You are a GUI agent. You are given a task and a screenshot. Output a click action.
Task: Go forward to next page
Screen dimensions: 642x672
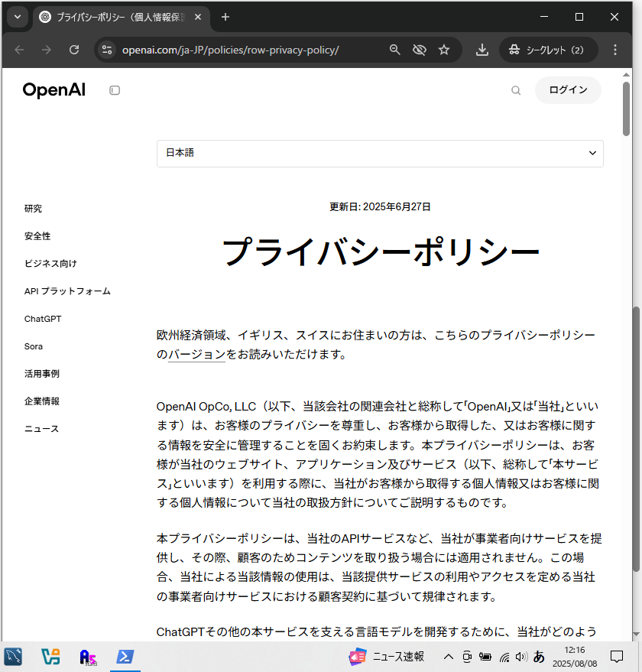pos(47,50)
